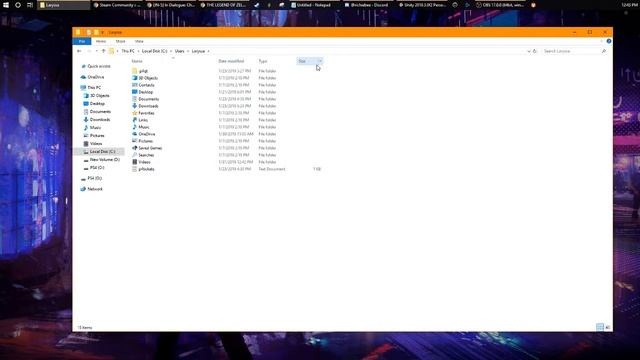Open the Windows Start button
Image resolution: width=640 pixels, height=360 pixels.
click(6, 5)
